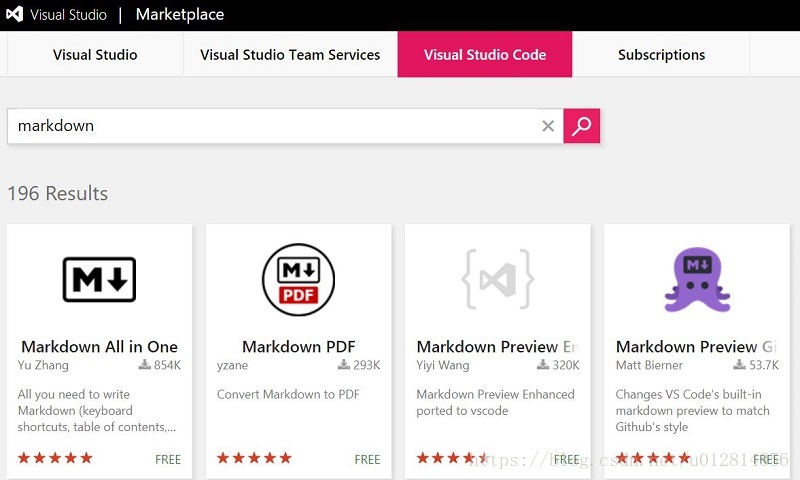Click description starting 'Changes VS Code's built-in'

click(692, 411)
